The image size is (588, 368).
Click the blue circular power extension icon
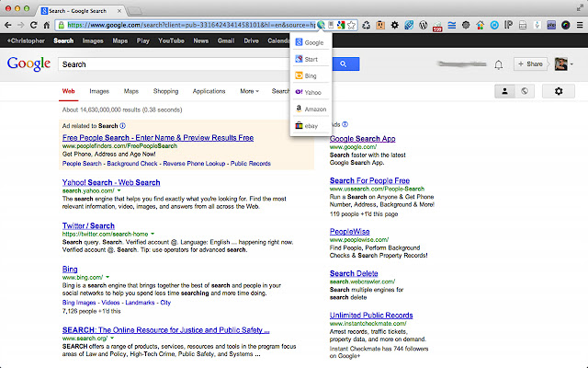click(x=494, y=25)
